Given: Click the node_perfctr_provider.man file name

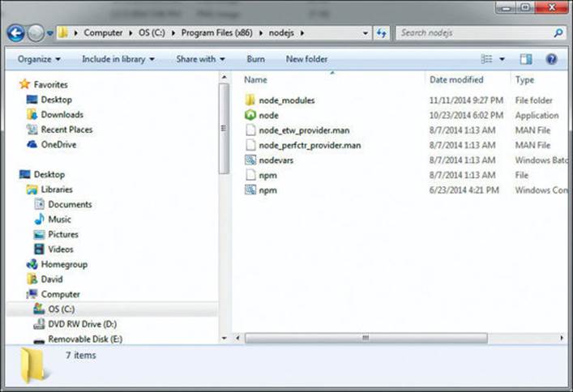Looking at the screenshot, I should tap(310, 146).
